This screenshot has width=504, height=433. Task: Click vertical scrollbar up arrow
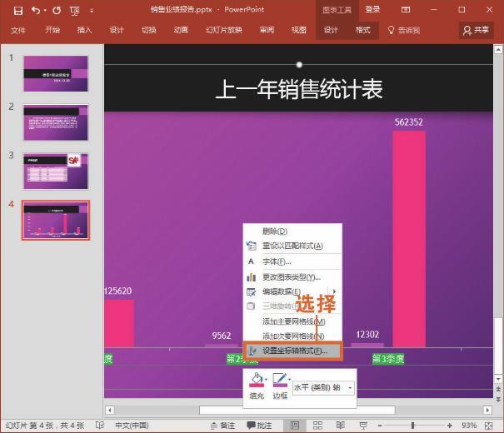click(498, 50)
